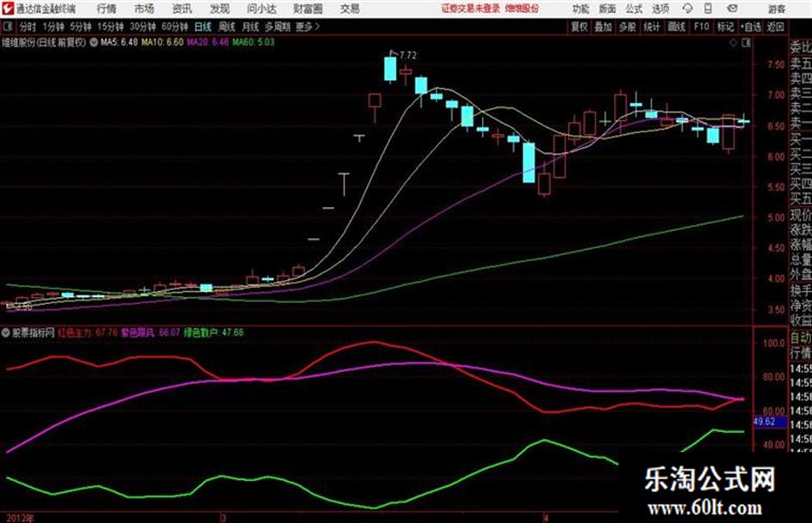This screenshot has width=812, height=523.
Task: Click the 画线 drawing tools button
Action: pyautogui.click(x=676, y=27)
